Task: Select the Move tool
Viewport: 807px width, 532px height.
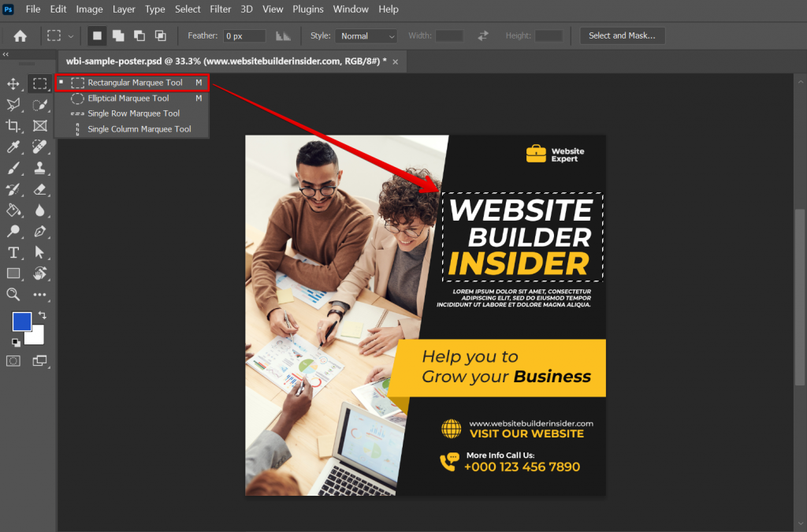Action: click(x=13, y=84)
